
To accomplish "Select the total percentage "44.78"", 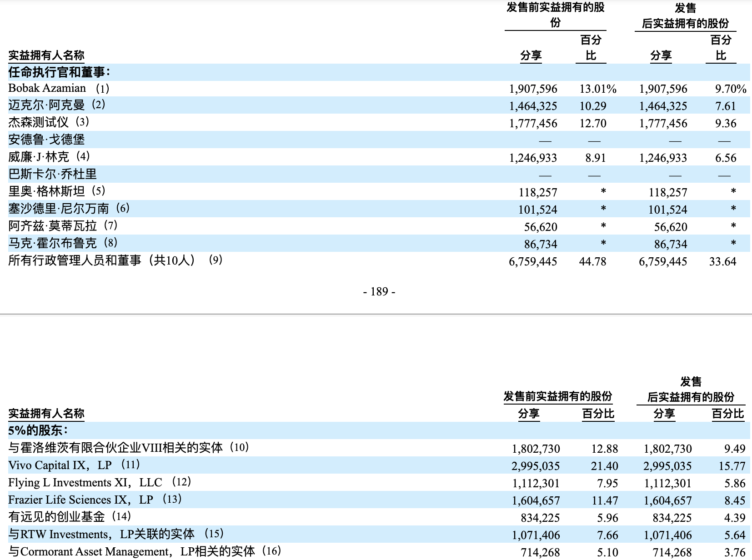I will pos(593,262).
